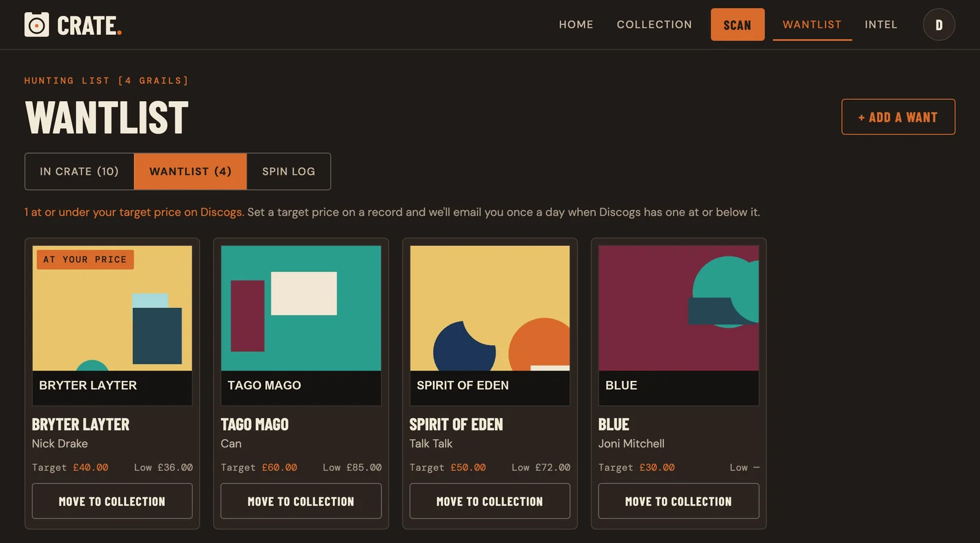
Task: Click the CRATE camera logo icon
Action: [37, 24]
